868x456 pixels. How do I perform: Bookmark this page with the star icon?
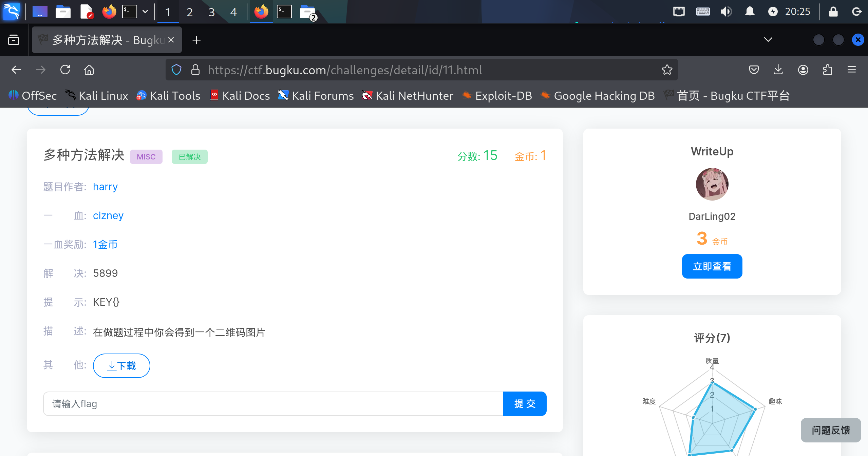(667, 70)
